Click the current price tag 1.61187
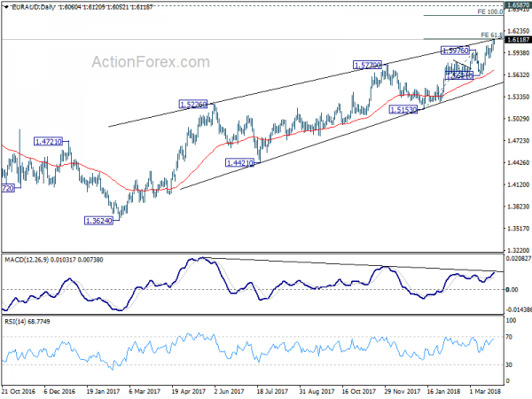532x399 pixels. tap(518, 40)
